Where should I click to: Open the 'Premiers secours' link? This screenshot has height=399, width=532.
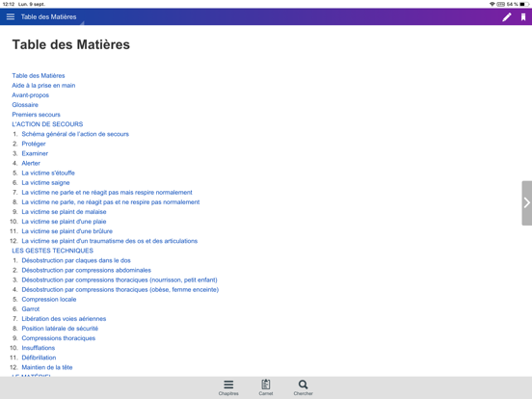point(36,115)
